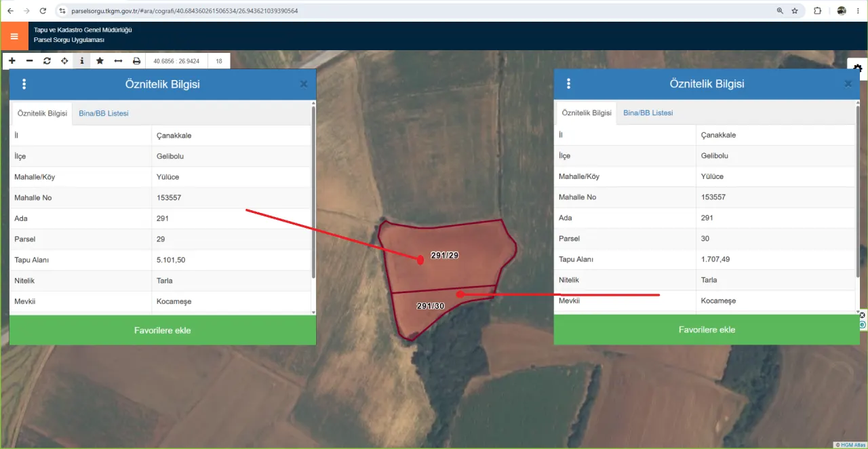Switch to Bina/BB Listesi tab in parcel 29 panel

[104, 113]
